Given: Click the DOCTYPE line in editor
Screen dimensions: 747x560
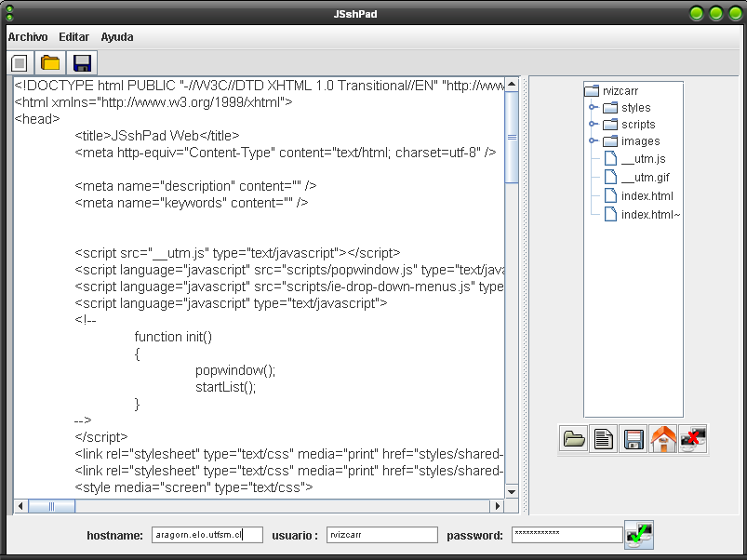Looking at the screenshot, I should tap(260, 86).
